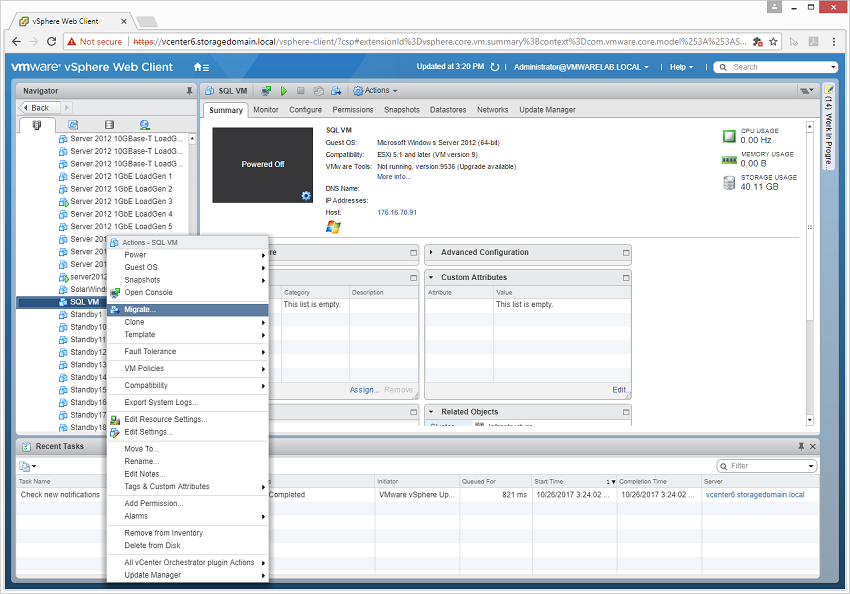Viewport: 850px width, 594px height.
Task: Click the launch console toolbar icon
Action: pos(266,91)
